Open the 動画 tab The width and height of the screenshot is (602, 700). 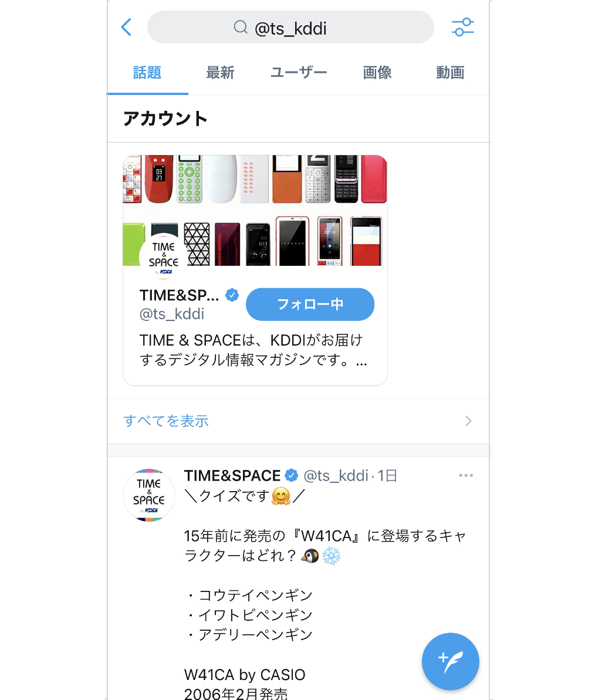(450, 72)
